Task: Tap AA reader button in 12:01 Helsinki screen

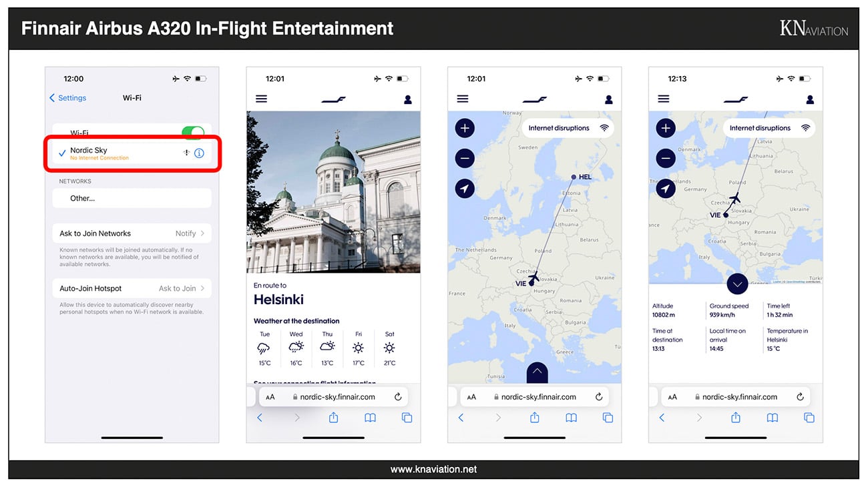Action: 270,397
